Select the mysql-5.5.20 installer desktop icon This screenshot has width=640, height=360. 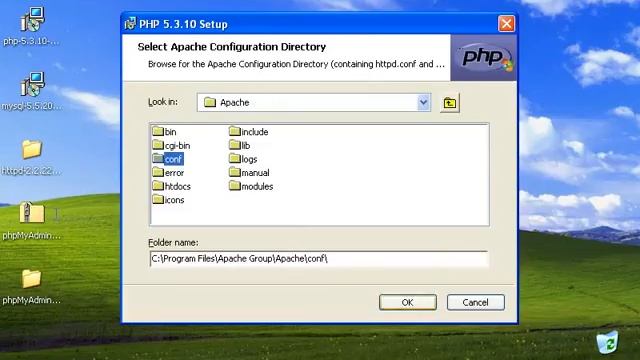pos(31,91)
